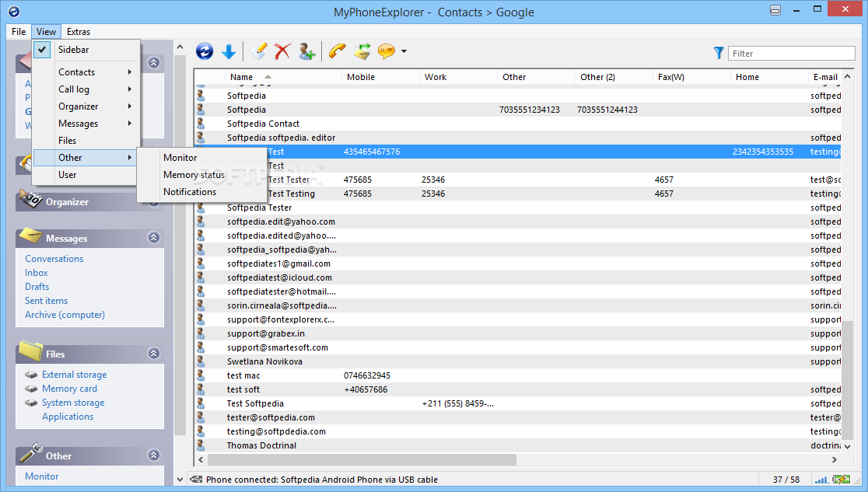Click the orange phone call icon
The image size is (868, 492).
coord(337,51)
